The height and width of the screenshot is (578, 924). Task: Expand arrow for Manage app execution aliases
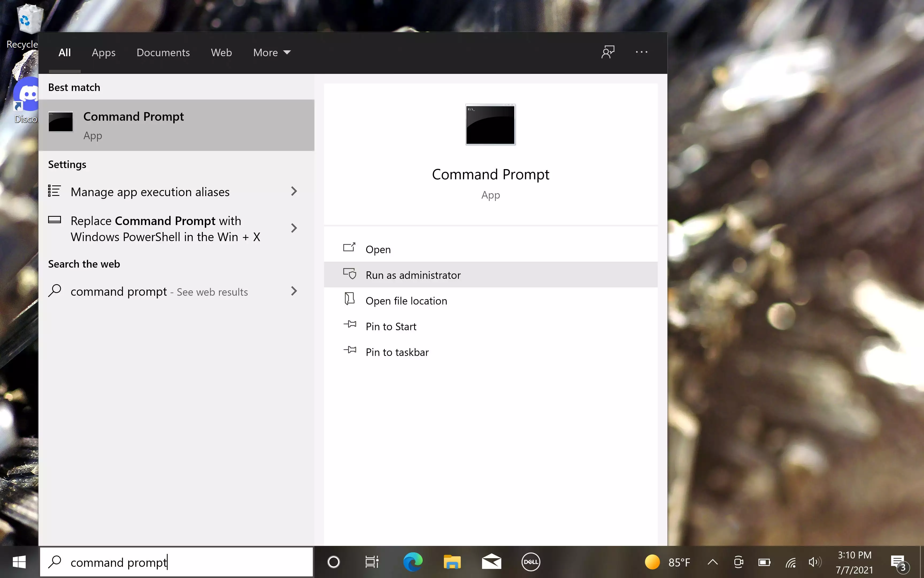294,191
